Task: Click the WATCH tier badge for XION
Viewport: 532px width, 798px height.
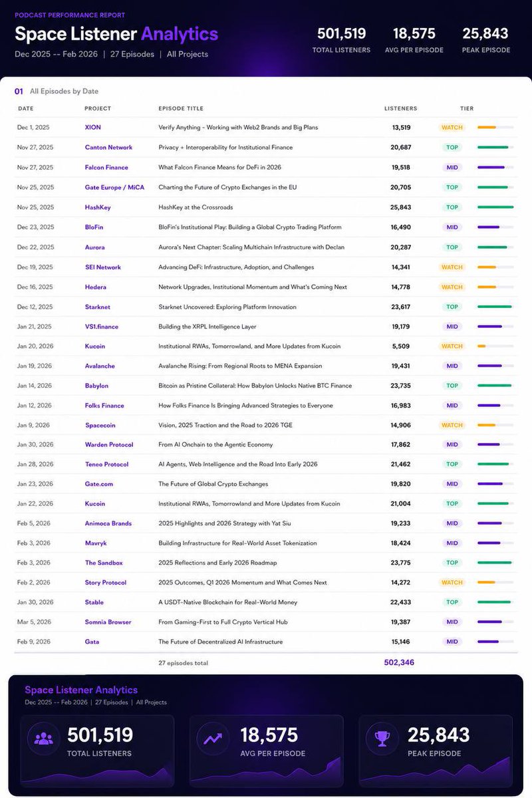Action: (452, 128)
